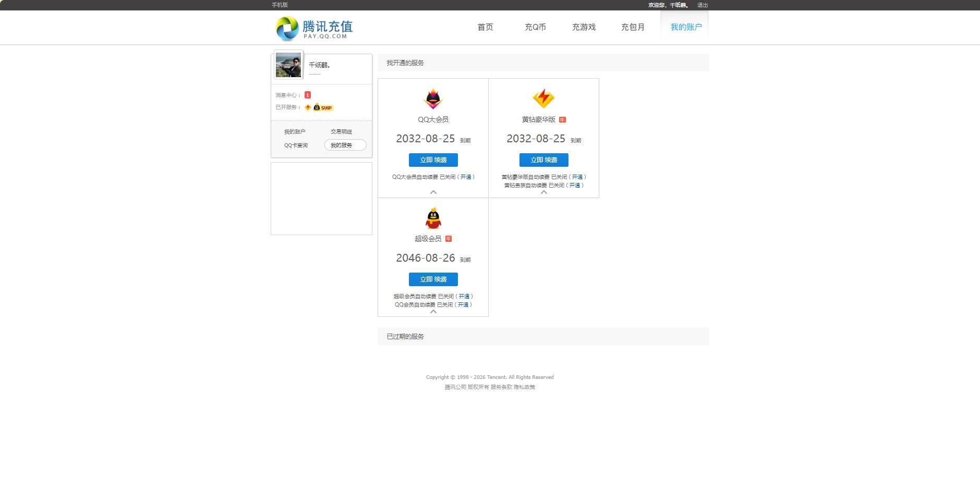Click the QQ大会员 mage icon
Screen dimensions: 980x479
(x=433, y=99)
